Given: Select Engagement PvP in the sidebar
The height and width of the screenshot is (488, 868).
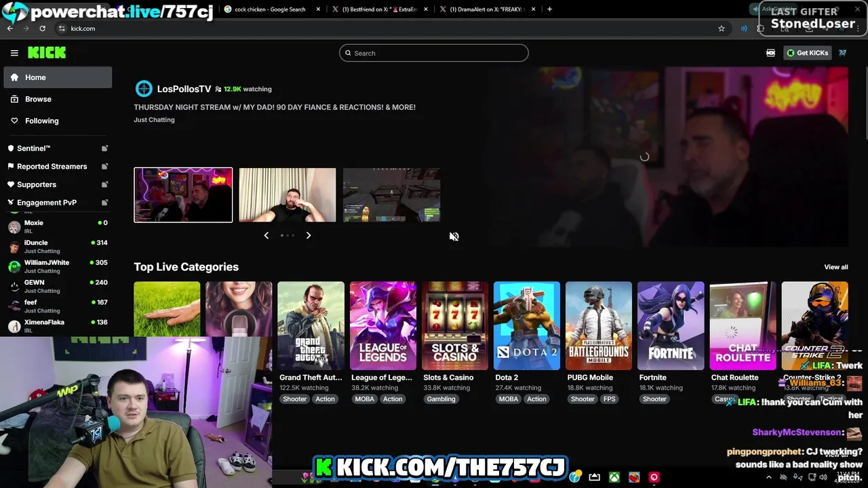Looking at the screenshot, I should (46, 203).
